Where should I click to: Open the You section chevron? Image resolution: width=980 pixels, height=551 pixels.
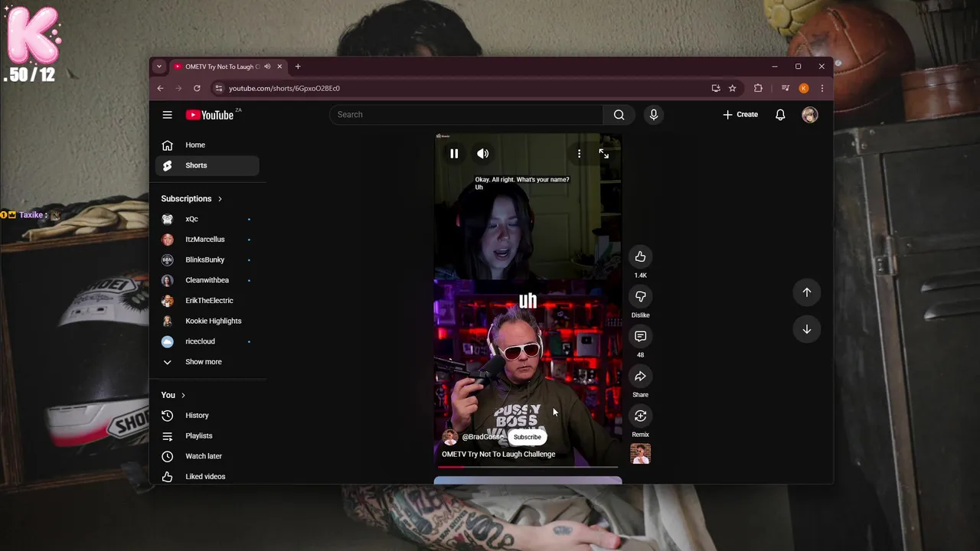(183, 395)
